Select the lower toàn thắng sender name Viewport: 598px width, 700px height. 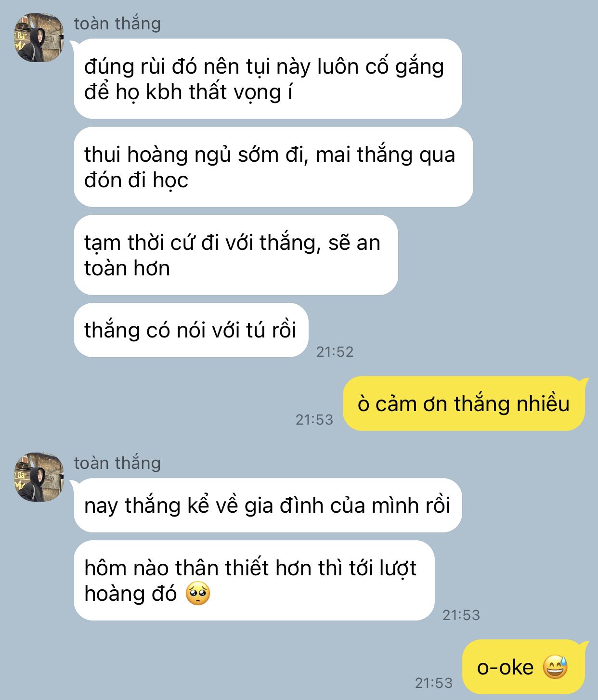(117, 463)
